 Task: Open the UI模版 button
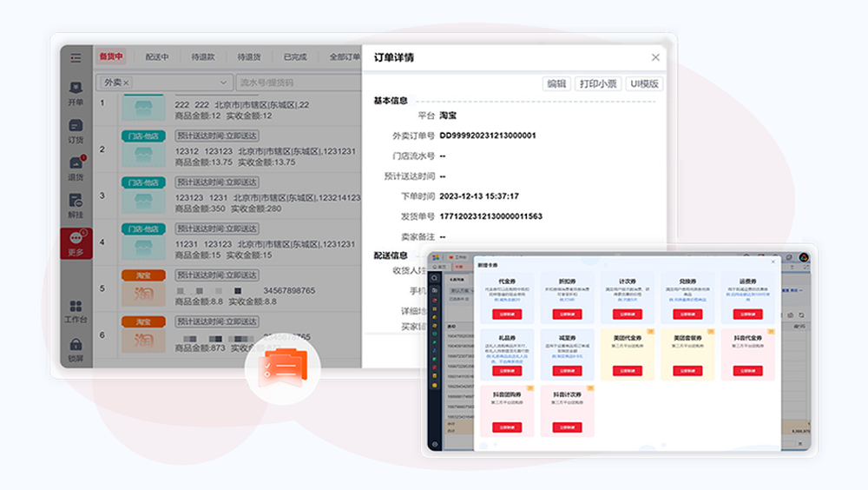[x=644, y=83]
